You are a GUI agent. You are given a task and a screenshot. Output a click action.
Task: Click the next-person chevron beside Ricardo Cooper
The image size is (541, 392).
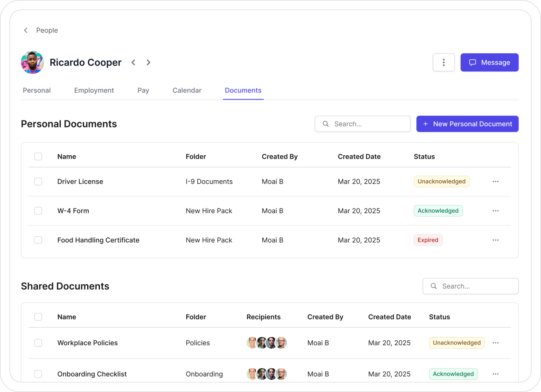point(148,62)
